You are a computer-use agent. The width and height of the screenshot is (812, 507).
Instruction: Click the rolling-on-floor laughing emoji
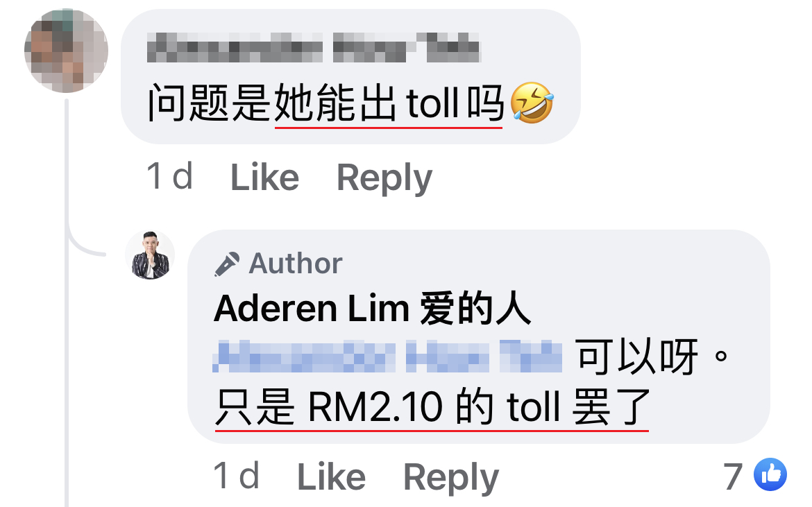pos(532,103)
